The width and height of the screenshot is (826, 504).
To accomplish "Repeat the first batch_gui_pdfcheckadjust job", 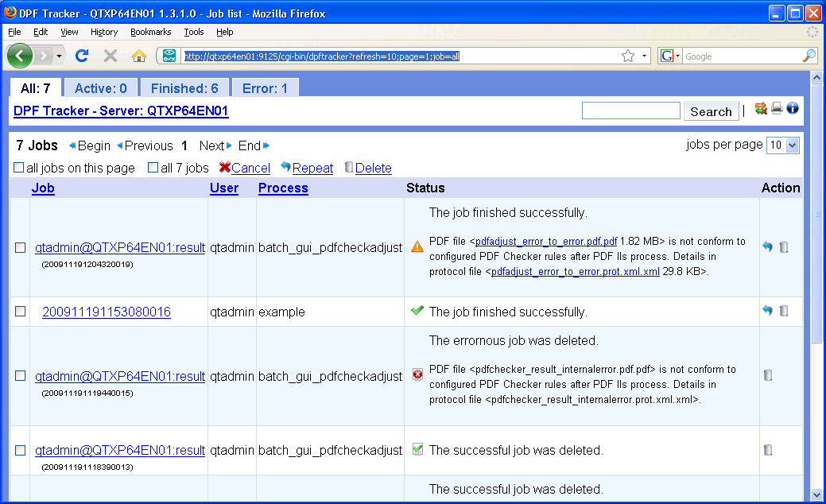I will click(766, 247).
